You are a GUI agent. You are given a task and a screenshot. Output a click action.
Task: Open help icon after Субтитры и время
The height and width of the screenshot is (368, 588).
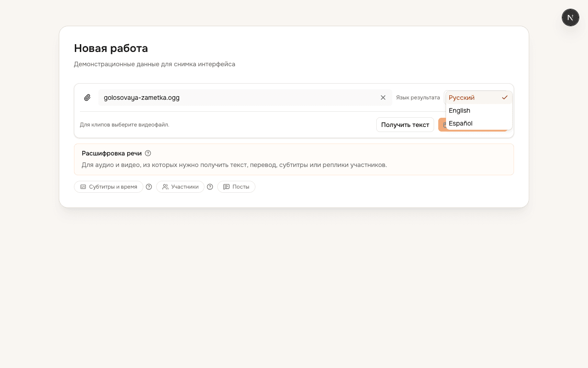coord(149,187)
